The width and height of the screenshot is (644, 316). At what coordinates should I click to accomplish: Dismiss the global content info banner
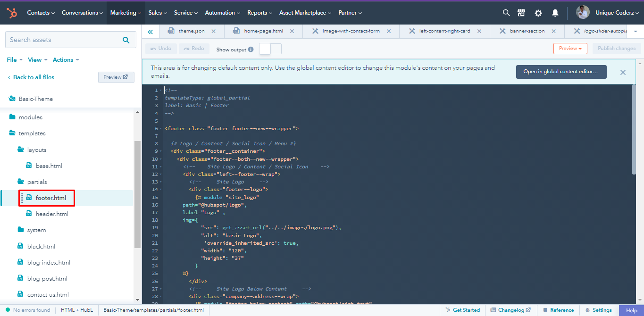623,72
